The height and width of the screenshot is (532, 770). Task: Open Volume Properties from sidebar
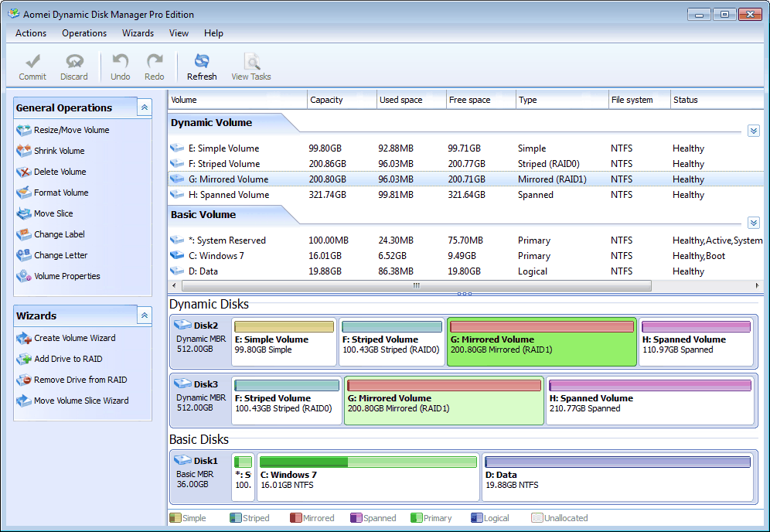pyautogui.click(x=66, y=277)
